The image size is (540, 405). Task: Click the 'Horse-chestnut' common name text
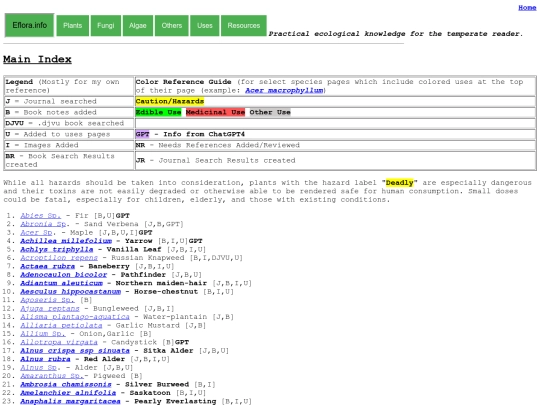[166, 292]
